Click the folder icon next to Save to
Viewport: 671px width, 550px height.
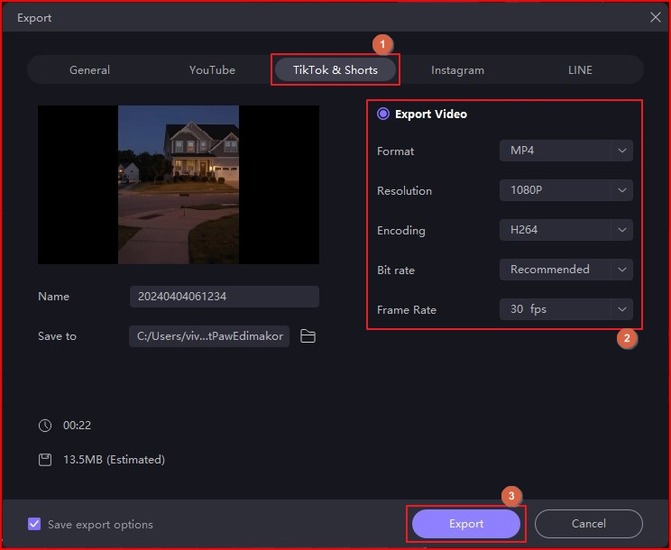click(x=308, y=337)
